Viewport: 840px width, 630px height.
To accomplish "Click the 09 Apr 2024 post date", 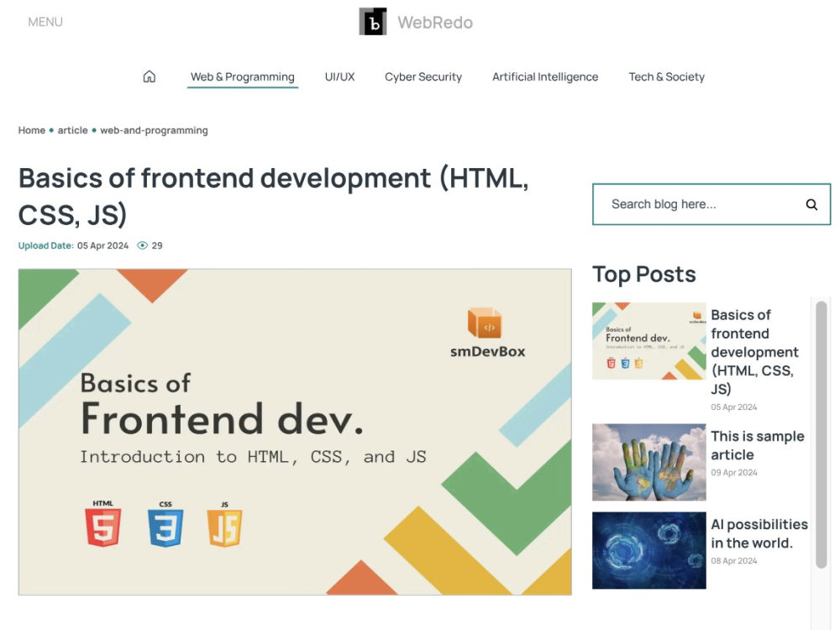I will pyautogui.click(x=734, y=472).
